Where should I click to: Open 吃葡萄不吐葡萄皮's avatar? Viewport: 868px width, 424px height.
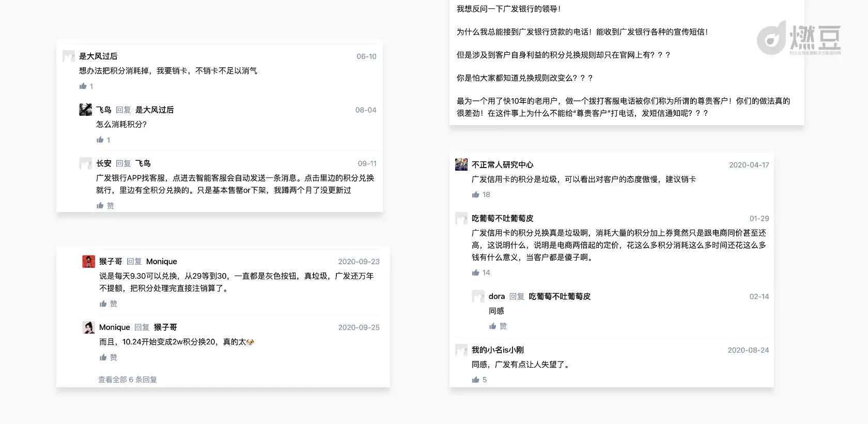[461, 218]
